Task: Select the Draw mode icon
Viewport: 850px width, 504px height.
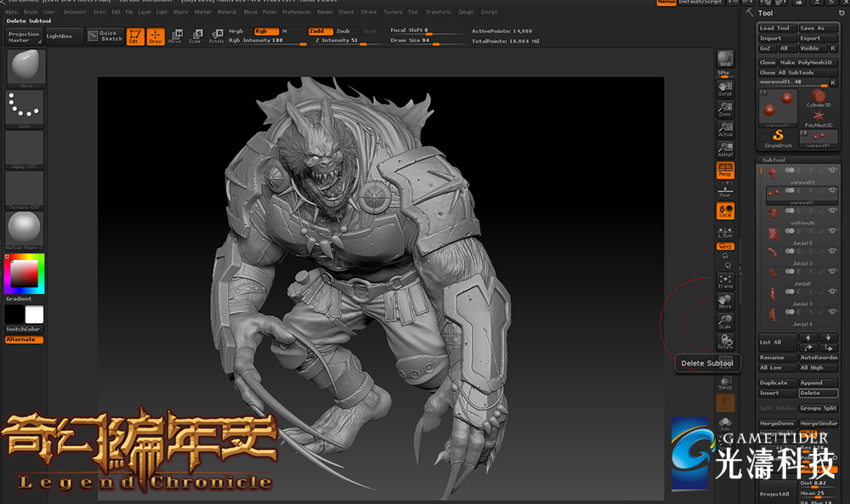Action: 156,37
